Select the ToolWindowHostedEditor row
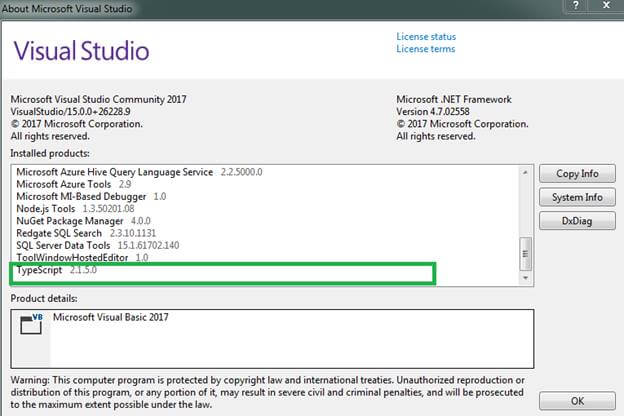Screen dimensions: 624x416 82,258
